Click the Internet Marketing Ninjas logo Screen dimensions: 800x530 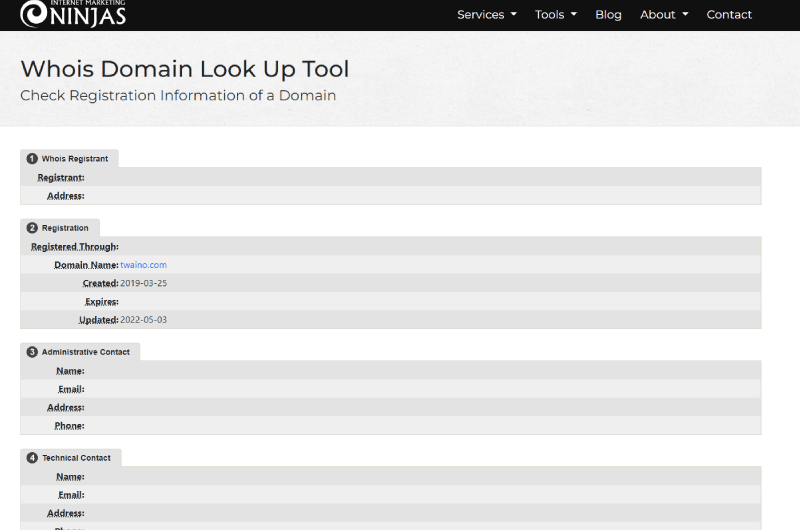coord(73,14)
